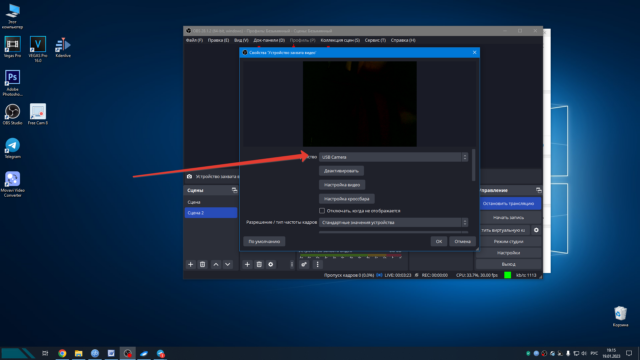Open Telegram from the taskbar
Image resolution: width=640 pixels, height=360 pixels.
click(160, 353)
